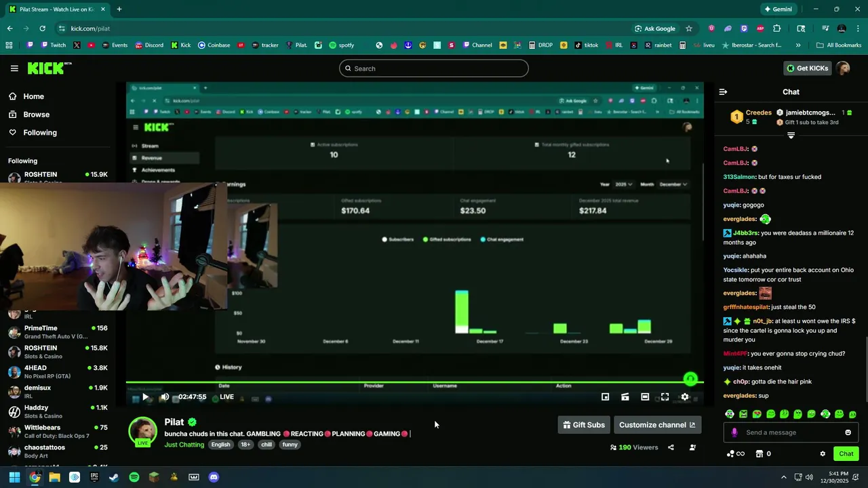
Task: Open chaostattoos channel in Following list
Action: pyautogui.click(x=58, y=451)
